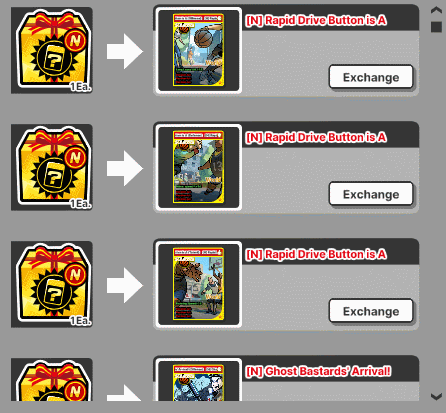
Task: Select the partially visible gift box in the bottom row
Action: pyautogui.click(x=52, y=379)
